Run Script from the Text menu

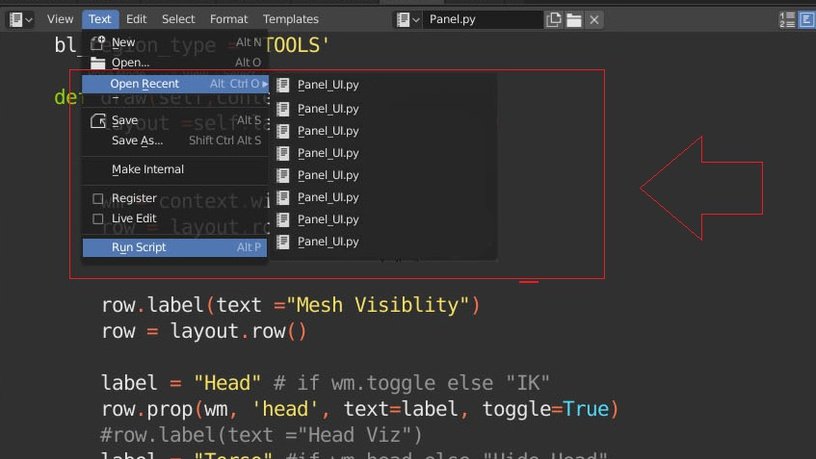coord(175,248)
